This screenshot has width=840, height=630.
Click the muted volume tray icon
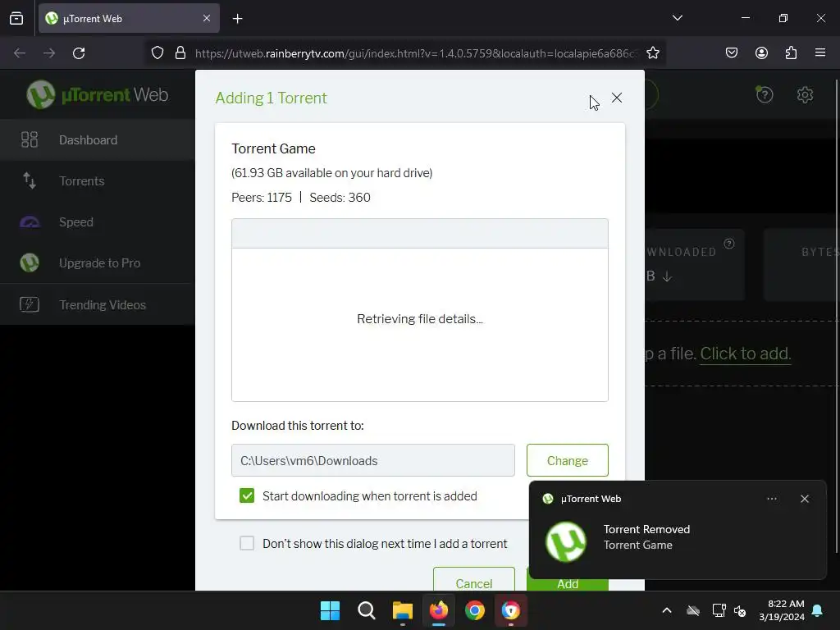[x=740, y=610]
